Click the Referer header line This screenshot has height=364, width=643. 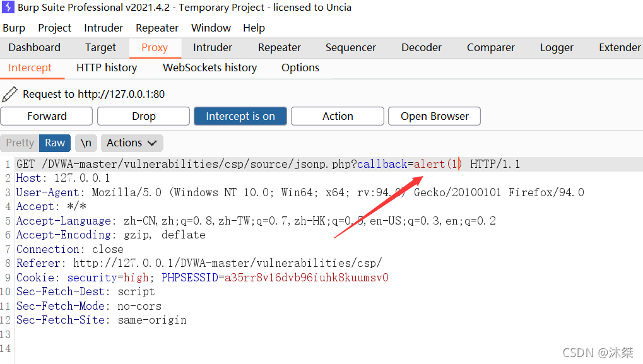point(199,263)
